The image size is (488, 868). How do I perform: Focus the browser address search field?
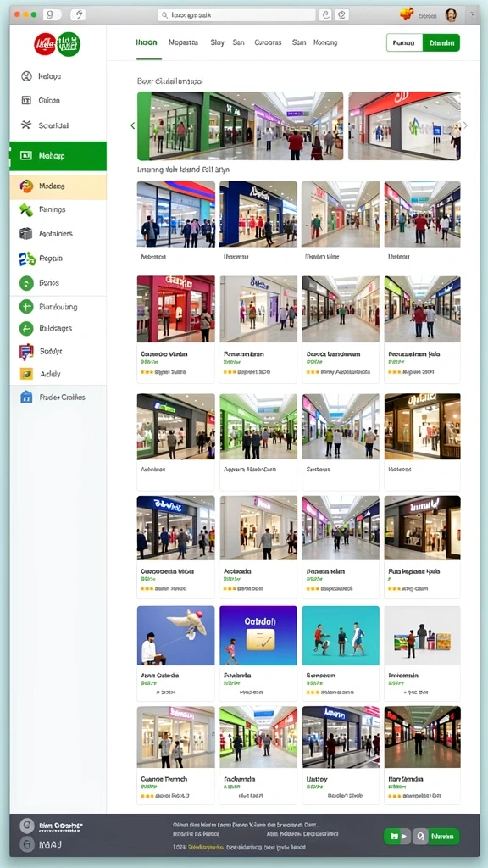(x=236, y=15)
